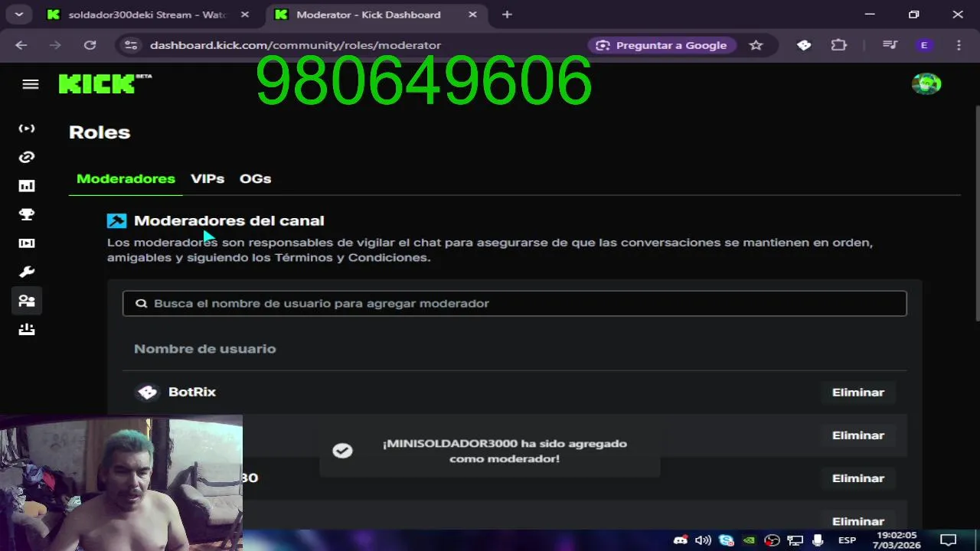The image size is (980, 551).
Task: Open the video clips icon in the sidebar
Action: pos(27,243)
